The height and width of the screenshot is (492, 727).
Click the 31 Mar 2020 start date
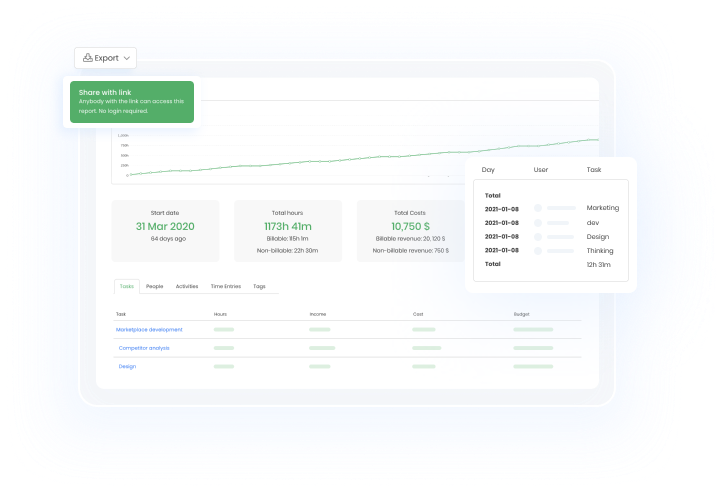pos(165,226)
